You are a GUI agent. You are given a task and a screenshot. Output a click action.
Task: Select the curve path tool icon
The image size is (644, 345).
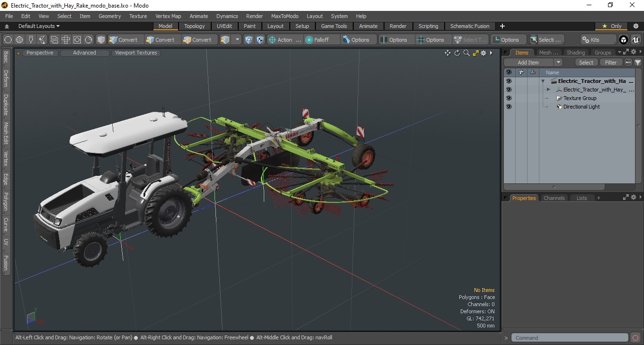click(x=43, y=40)
